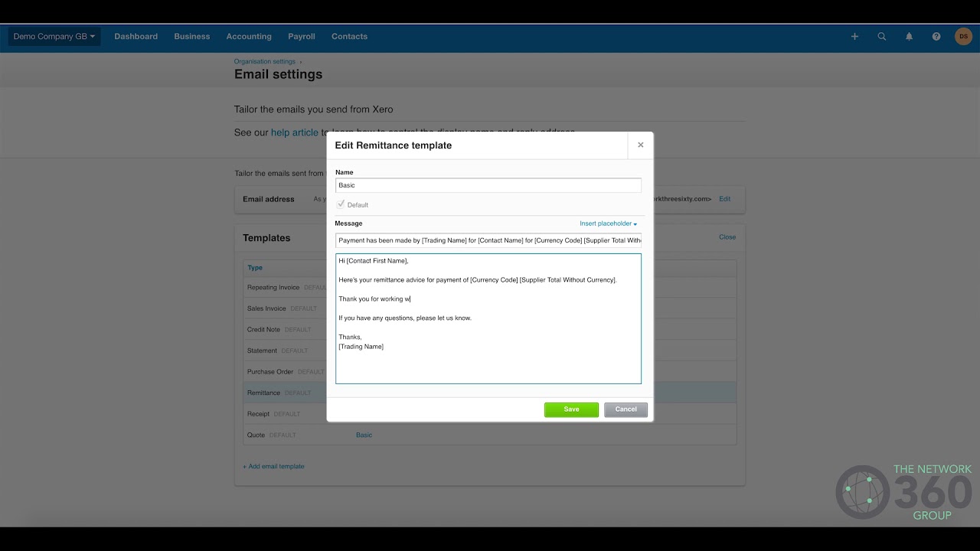Click the Type column header
Viewport: 980px width, 551px height.
point(255,268)
